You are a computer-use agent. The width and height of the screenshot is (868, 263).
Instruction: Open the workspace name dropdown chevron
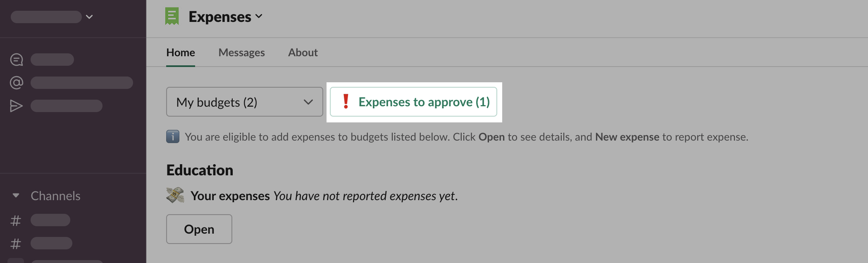point(89,17)
